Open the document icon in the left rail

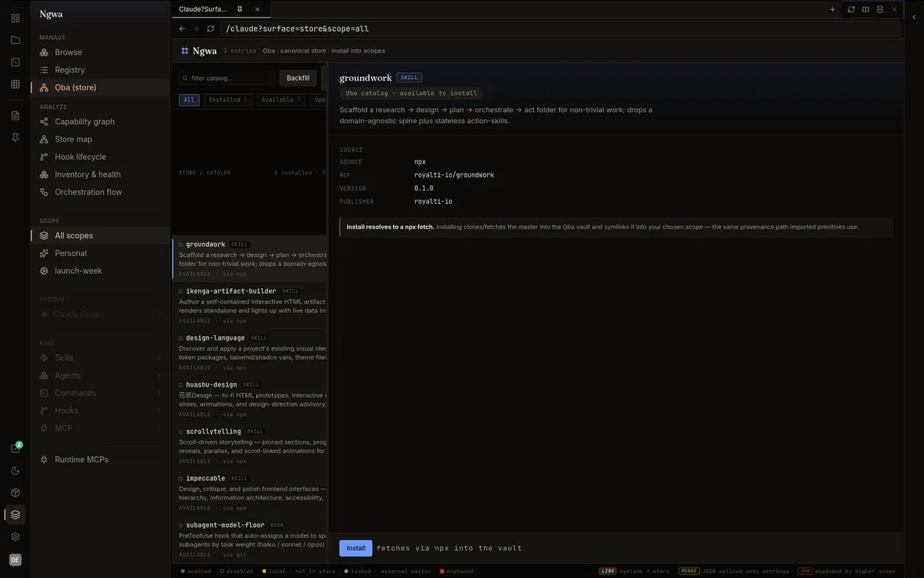(15, 115)
